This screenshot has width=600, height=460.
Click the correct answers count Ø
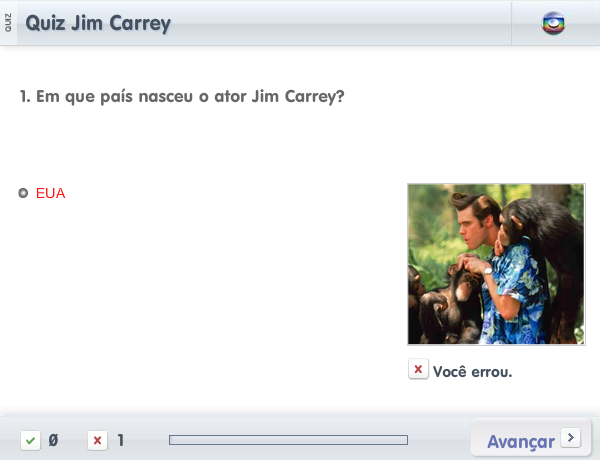(x=53, y=440)
